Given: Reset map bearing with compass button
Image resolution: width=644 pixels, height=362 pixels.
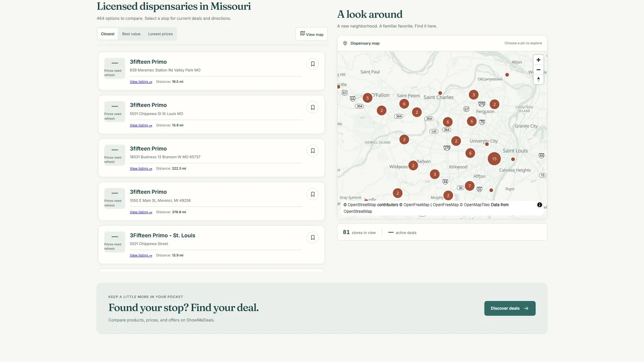Looking at the screenshot, I should point(539,79).
